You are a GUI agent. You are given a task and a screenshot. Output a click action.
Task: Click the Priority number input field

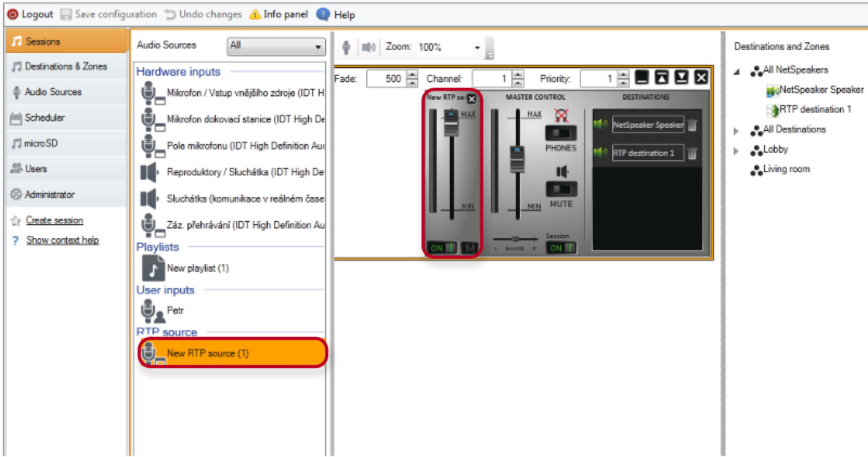[599, 79]
